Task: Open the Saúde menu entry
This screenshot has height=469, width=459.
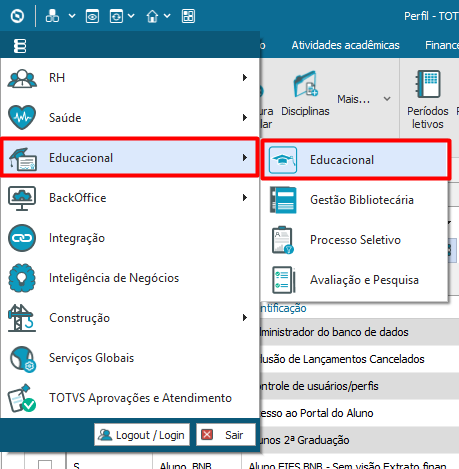Action: tap(130, 117)
